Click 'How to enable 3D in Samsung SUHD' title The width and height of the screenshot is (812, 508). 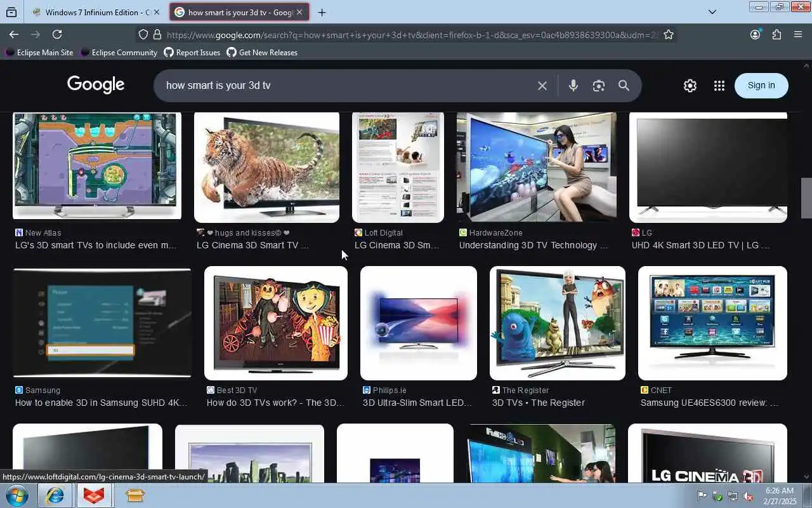point(101,403)
